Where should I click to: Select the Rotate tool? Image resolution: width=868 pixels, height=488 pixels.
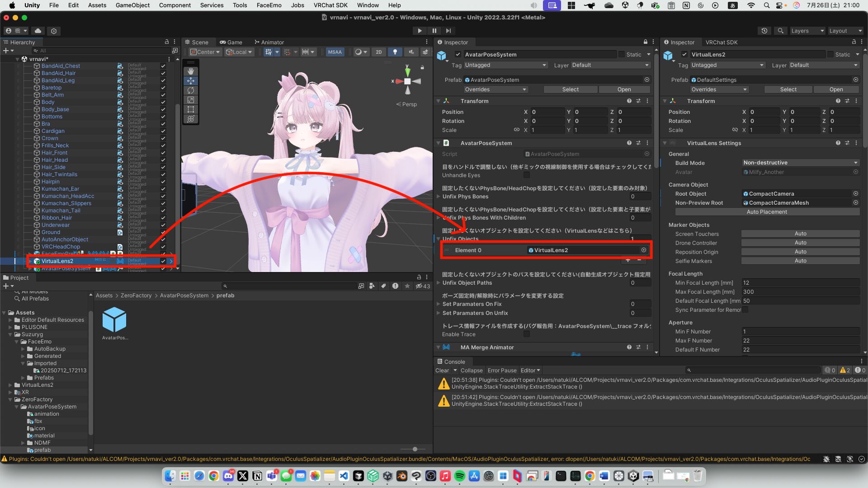coord(190,90)
